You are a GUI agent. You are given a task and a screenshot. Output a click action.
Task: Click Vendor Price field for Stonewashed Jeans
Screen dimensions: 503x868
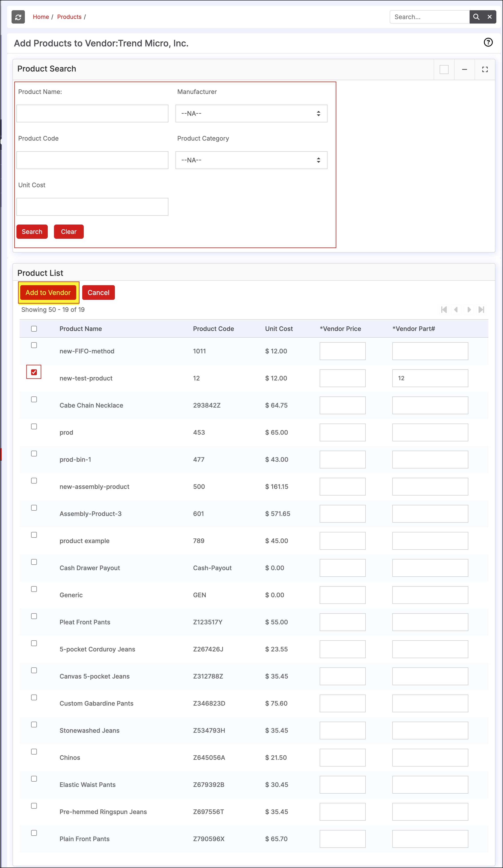(342, 731)
